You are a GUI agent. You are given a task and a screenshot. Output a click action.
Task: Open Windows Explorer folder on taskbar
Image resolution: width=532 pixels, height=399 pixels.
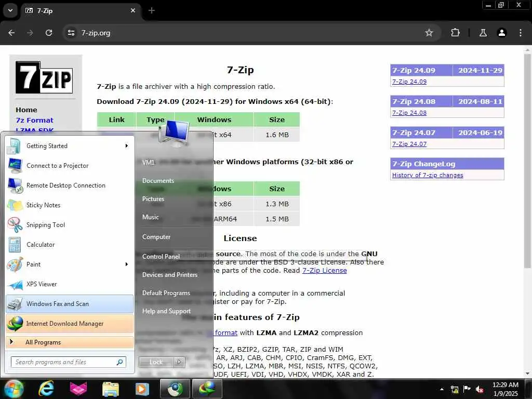coord(111,389)
